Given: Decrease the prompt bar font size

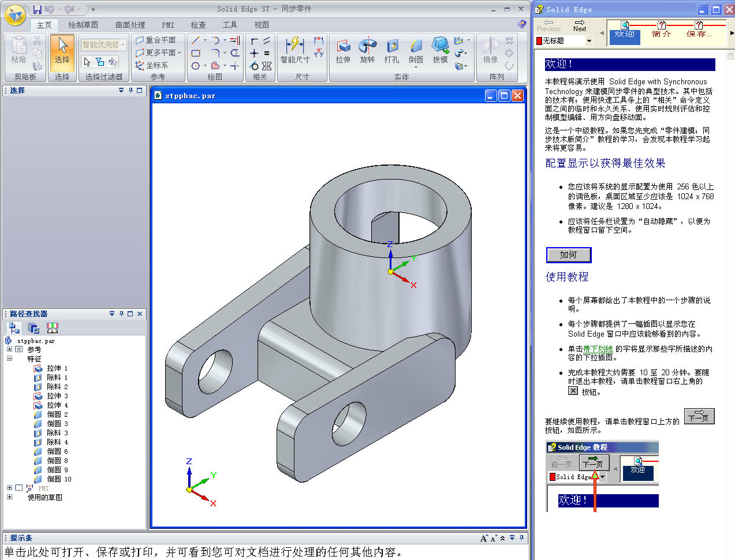Looking at the screenshot, I should (x=494, y=538).
